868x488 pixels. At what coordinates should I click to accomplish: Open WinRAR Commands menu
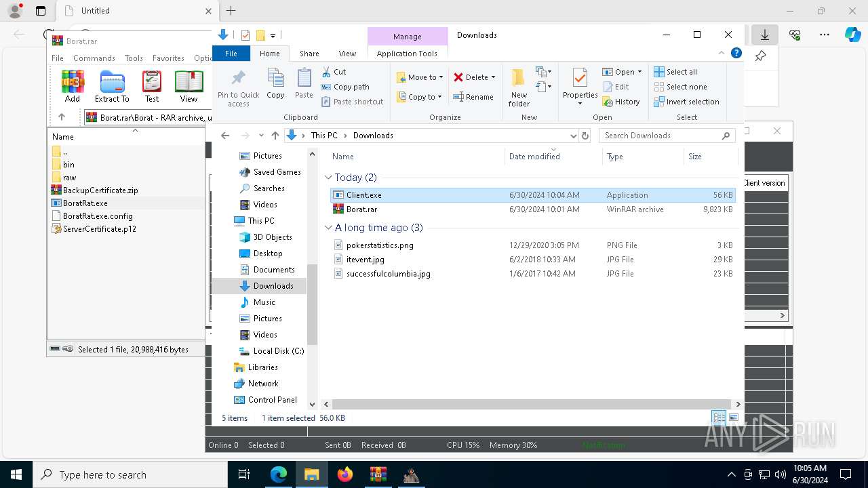pyautogui.click(x=94, y=58)
